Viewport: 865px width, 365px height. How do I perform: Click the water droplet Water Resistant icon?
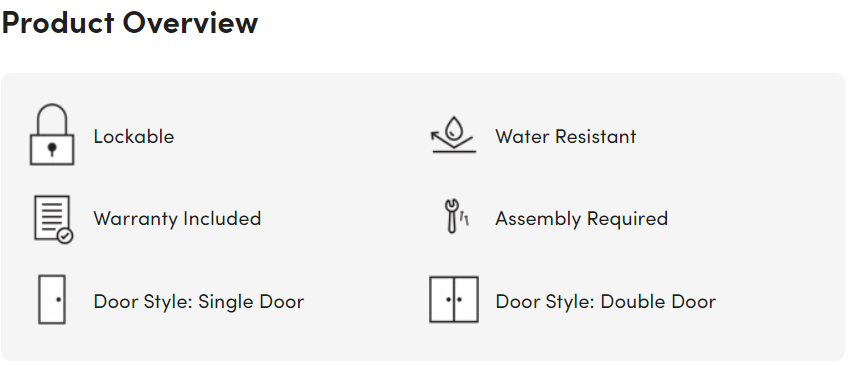coord(453,135)
